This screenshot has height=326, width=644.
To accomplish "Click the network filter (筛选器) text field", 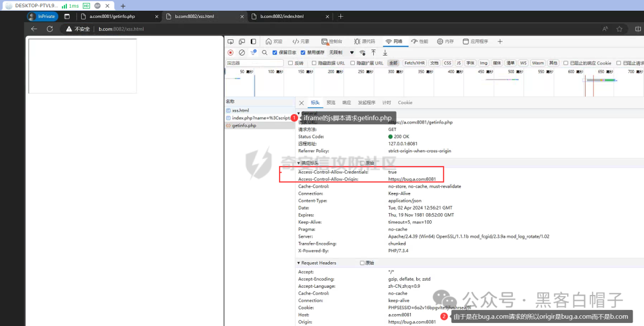I will (x=254, y=63).
